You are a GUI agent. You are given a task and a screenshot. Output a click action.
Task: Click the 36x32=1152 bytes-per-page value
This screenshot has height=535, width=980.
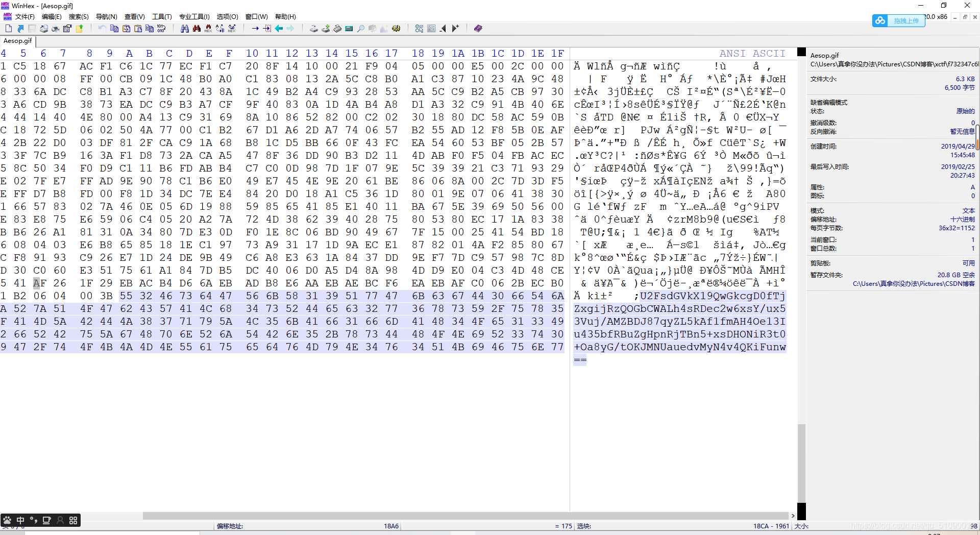pyautogui.click(x=957, y=228)
